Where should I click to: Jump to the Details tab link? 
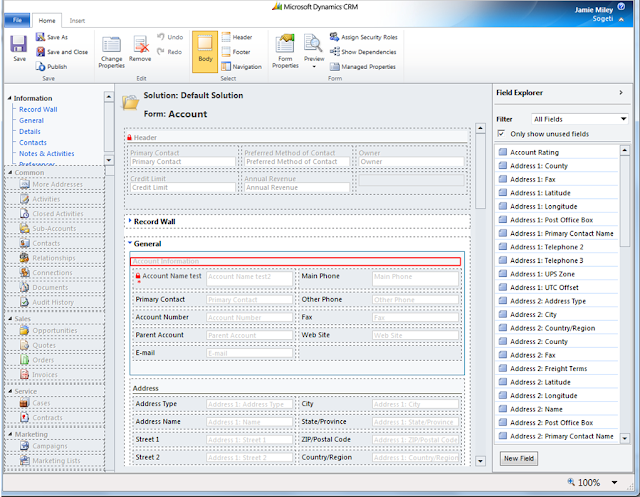[x=30, y=131]
